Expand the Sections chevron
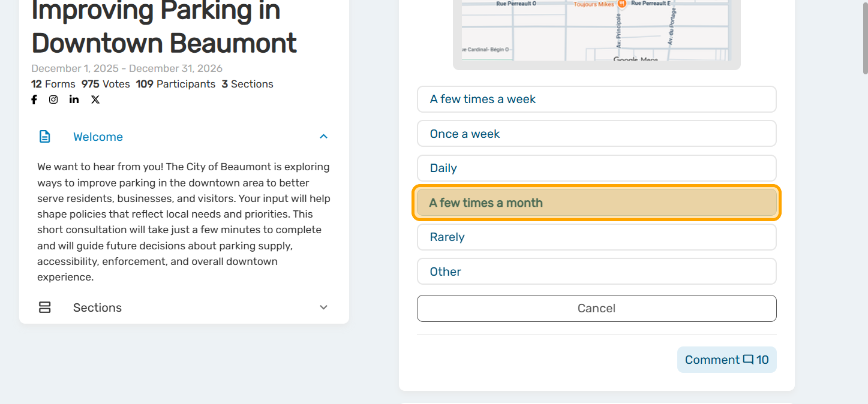This screenshot has height=404, width=868. (324, 307)
